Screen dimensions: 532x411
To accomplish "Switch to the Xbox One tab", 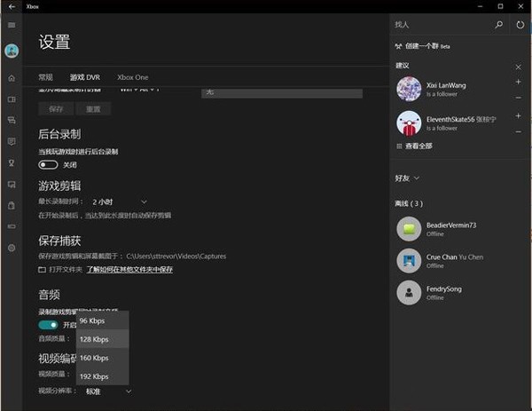I will pyautogui.click(x=133, y=77).
